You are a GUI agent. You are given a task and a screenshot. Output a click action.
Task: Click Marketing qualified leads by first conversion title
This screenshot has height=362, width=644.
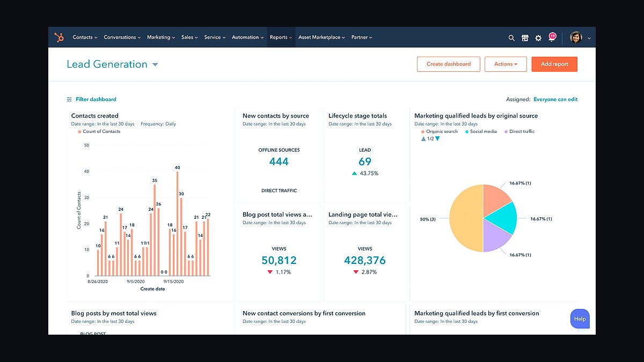477,313
